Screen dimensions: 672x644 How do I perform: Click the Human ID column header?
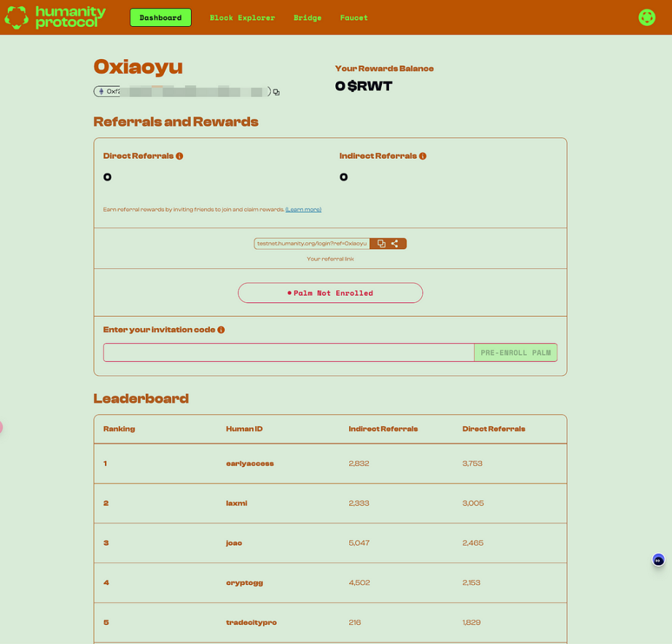[244, 429]
